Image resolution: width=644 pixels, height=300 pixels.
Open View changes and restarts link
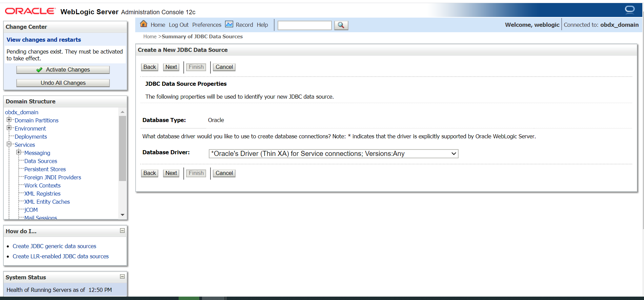(x=44, y=40)
